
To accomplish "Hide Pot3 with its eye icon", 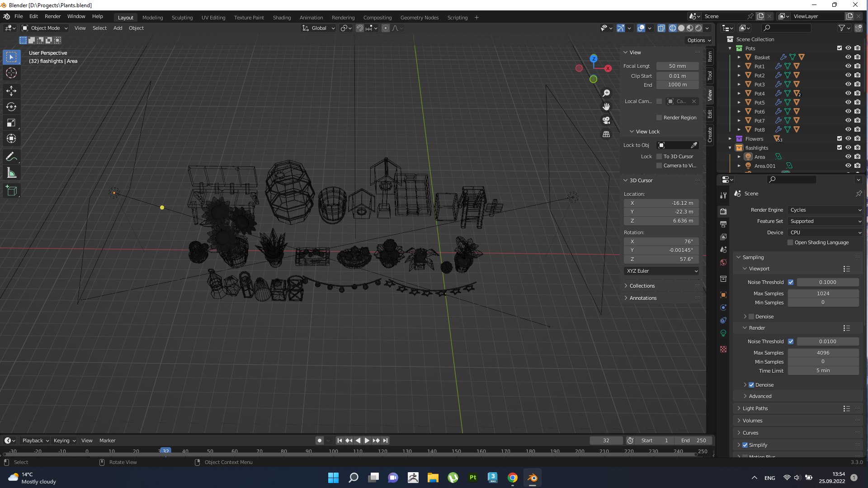I will pos(848,84).
